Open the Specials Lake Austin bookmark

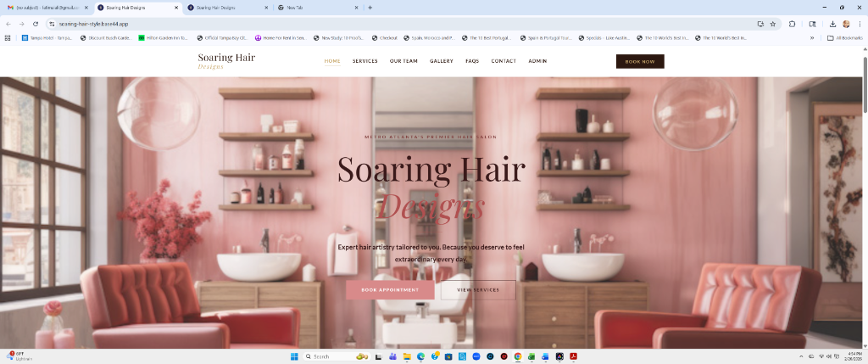604,37
